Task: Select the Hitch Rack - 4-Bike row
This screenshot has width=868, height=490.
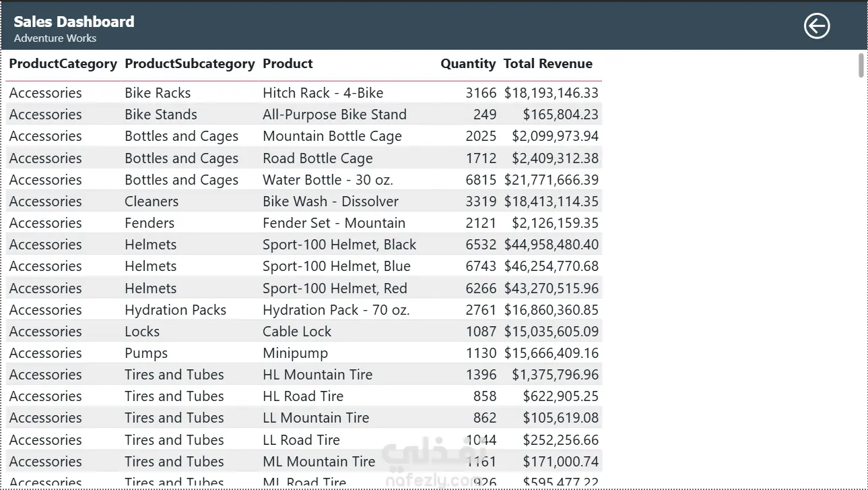Action: coord(323,93)
